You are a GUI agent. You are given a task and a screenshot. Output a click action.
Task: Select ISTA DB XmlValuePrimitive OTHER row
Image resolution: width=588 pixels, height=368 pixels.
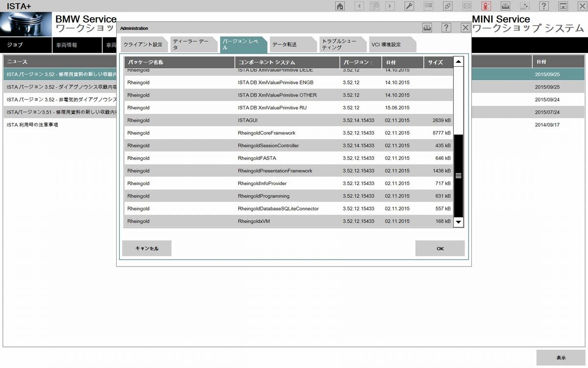click(289, 95)
